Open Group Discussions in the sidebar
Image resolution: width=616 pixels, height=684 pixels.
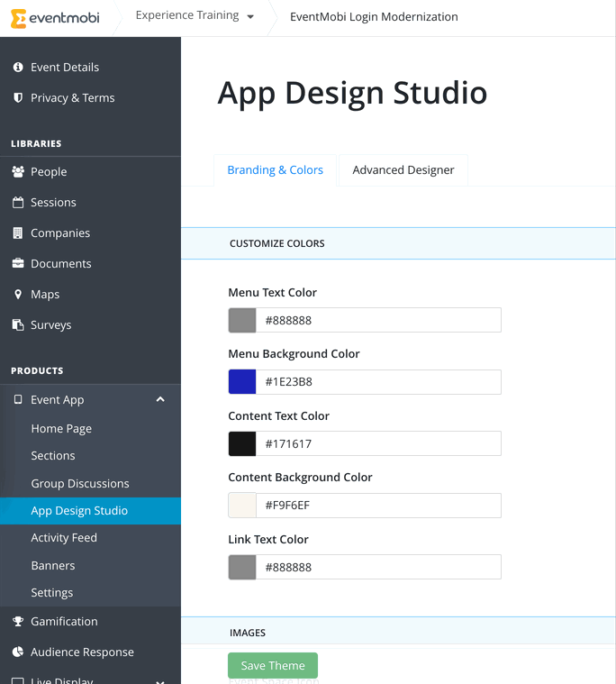[x=80, y=484]
